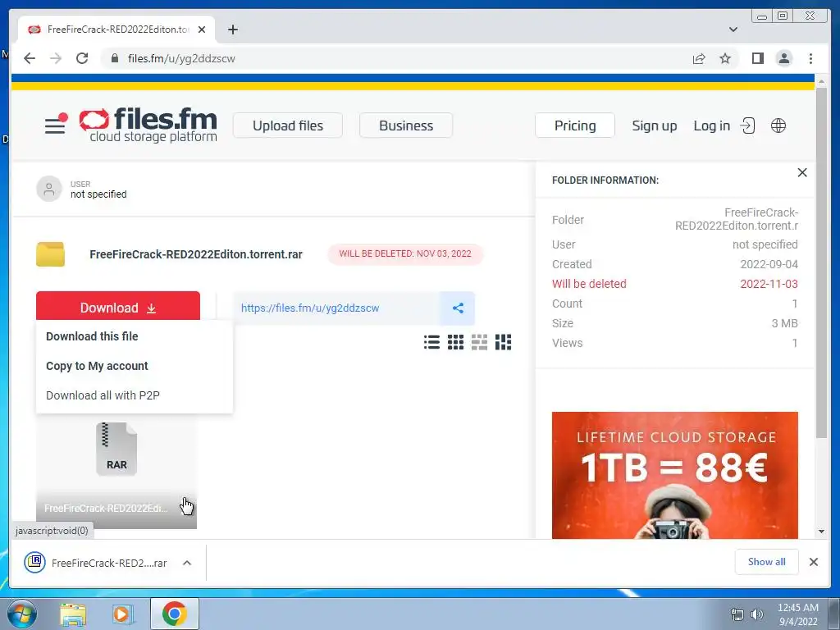
Task: Click the red Download button
Action: 118,307
